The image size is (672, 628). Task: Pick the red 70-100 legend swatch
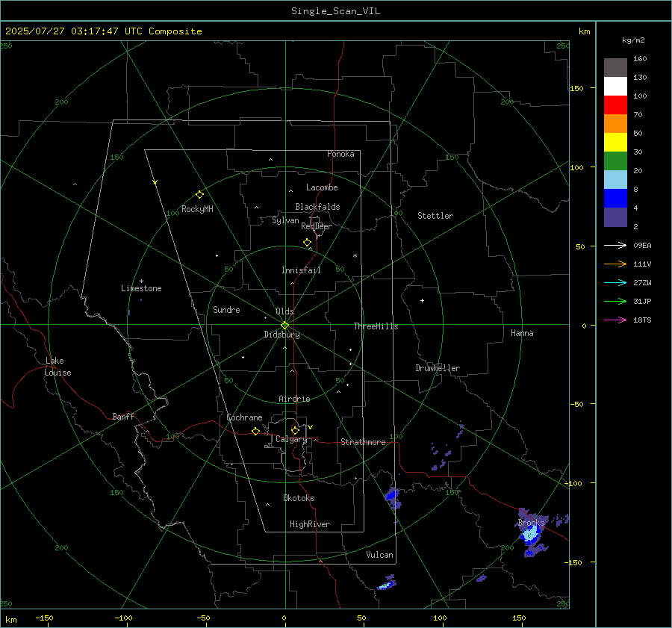coord(615,105)
